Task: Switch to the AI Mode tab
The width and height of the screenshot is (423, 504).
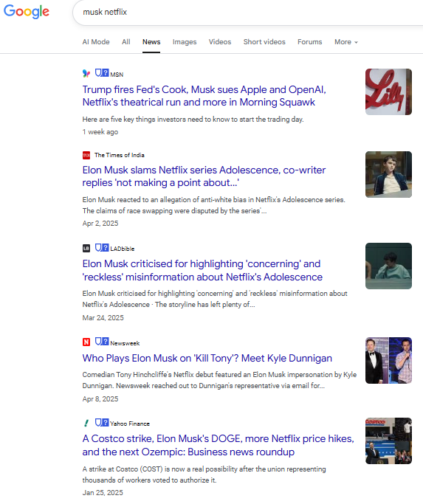Action: 96,42
